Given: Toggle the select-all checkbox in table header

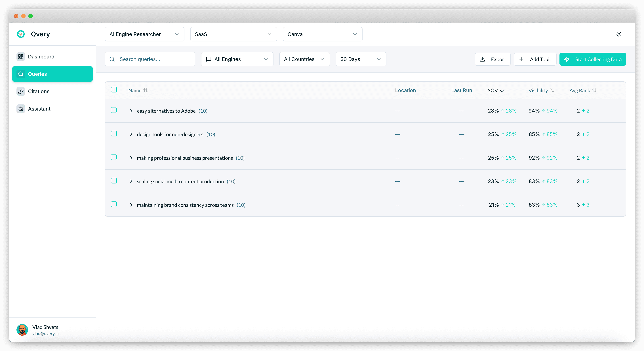Looking at the screenshot, I should [x=114, y=90].
